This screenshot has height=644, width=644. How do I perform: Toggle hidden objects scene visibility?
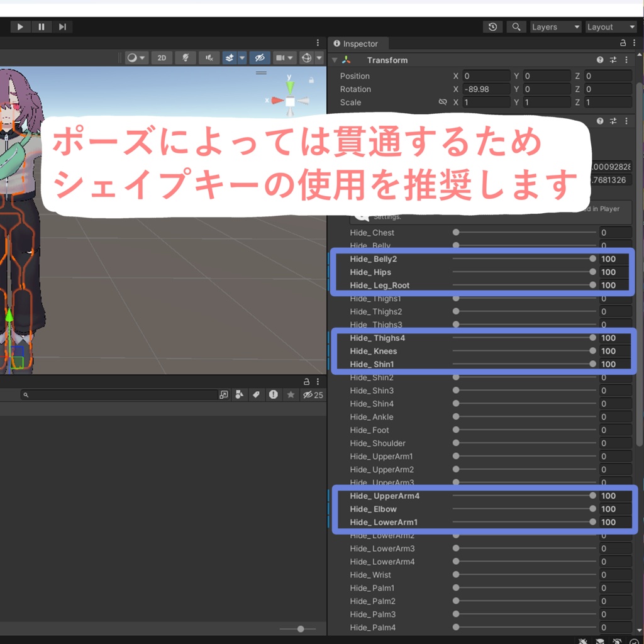click(260, 58)
